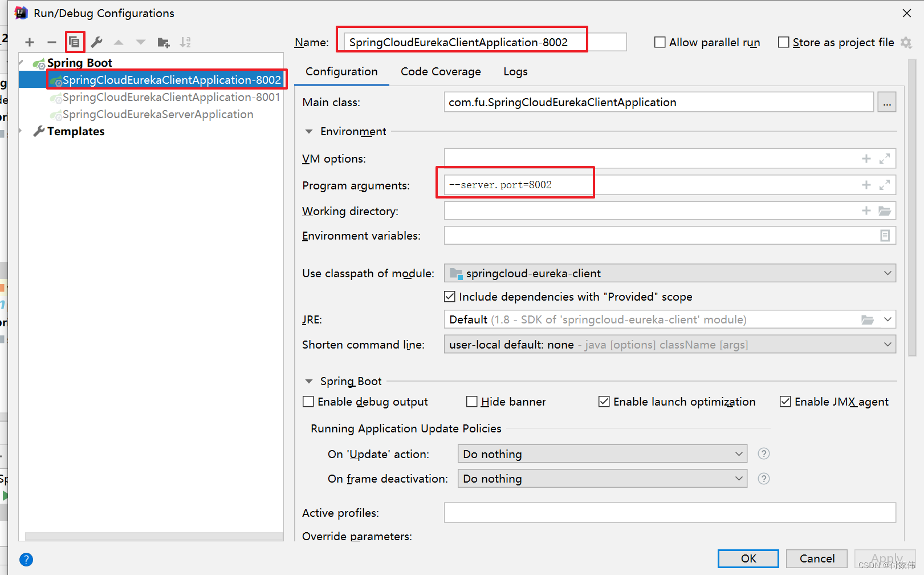This screenshot has height=575, width=924.
Task: Insert macro in Program arguments plus icon
Action: (866, 185)
